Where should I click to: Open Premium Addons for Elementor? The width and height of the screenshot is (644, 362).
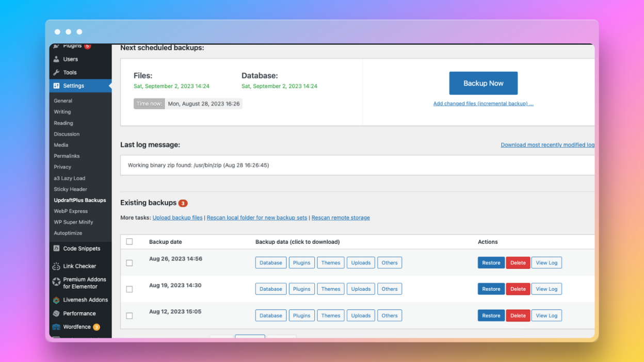[x=57, y=283]
